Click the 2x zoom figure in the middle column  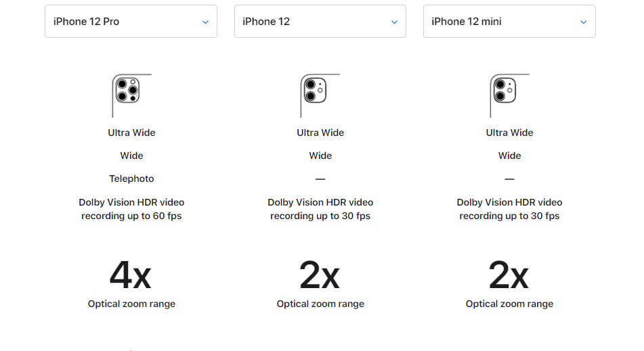320,275
